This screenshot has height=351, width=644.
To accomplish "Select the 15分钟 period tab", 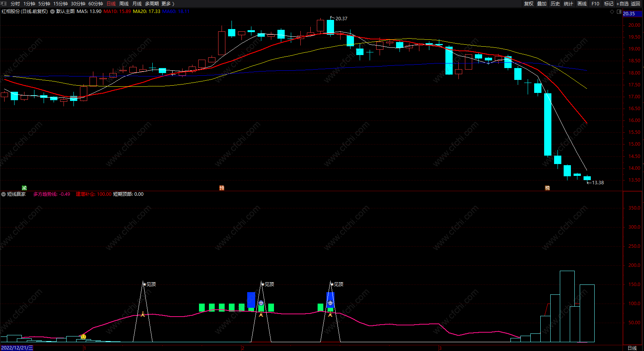I will (x=60, y=4).
